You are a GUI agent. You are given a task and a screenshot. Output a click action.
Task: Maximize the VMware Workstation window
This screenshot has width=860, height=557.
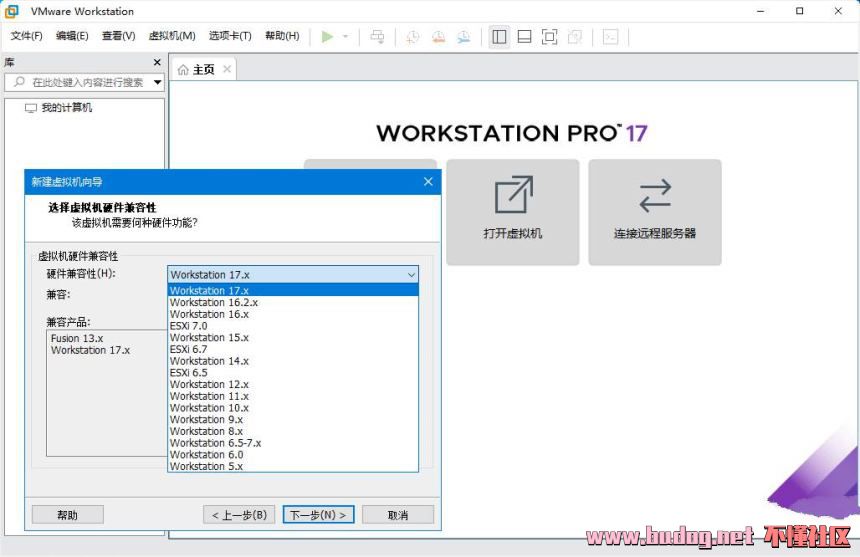point(800,11)
